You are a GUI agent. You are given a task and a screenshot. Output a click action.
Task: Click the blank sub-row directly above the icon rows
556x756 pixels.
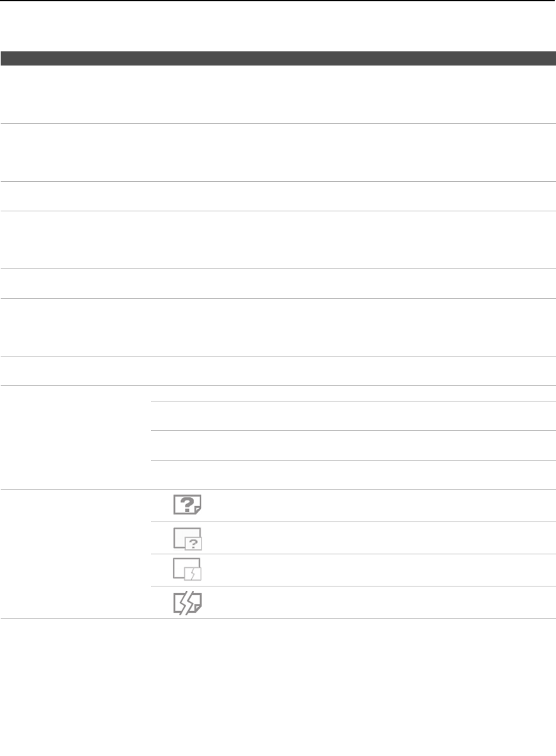352,475
